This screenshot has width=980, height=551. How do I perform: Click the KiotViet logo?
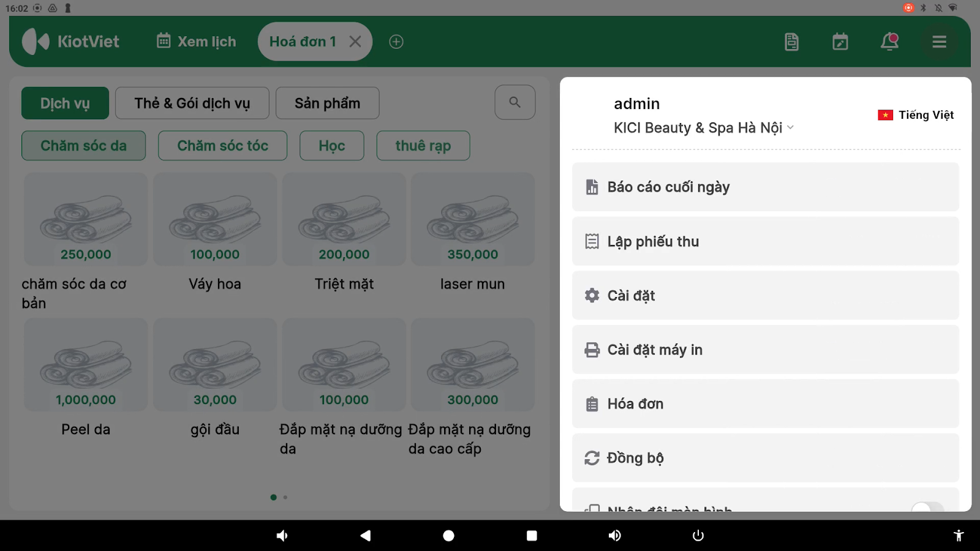pos(71,42)
